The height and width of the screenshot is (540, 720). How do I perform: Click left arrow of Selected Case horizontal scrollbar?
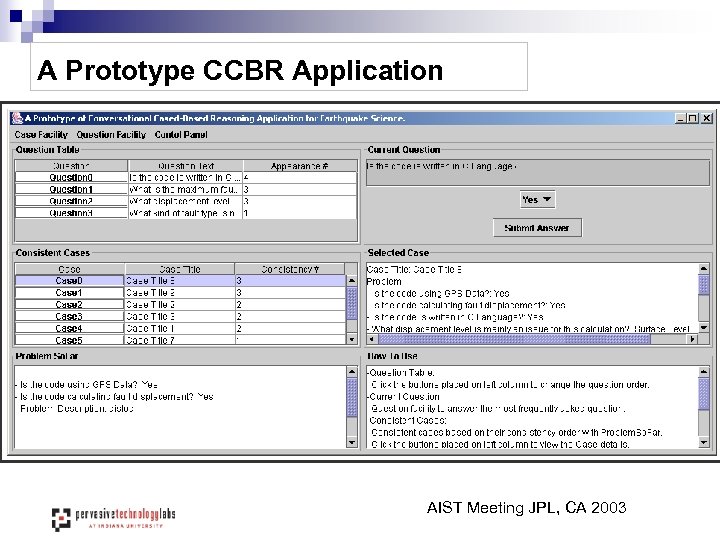[x=372, y=339]
